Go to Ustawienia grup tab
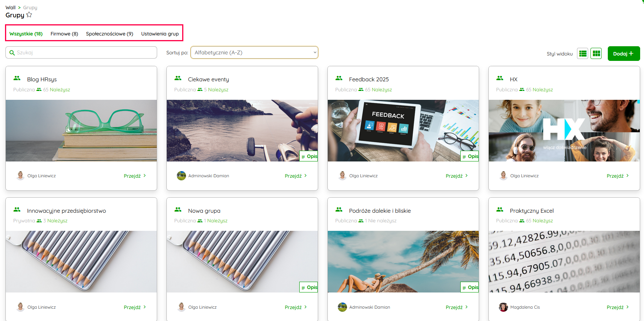The image size is (644, 321). pos(160,34)
